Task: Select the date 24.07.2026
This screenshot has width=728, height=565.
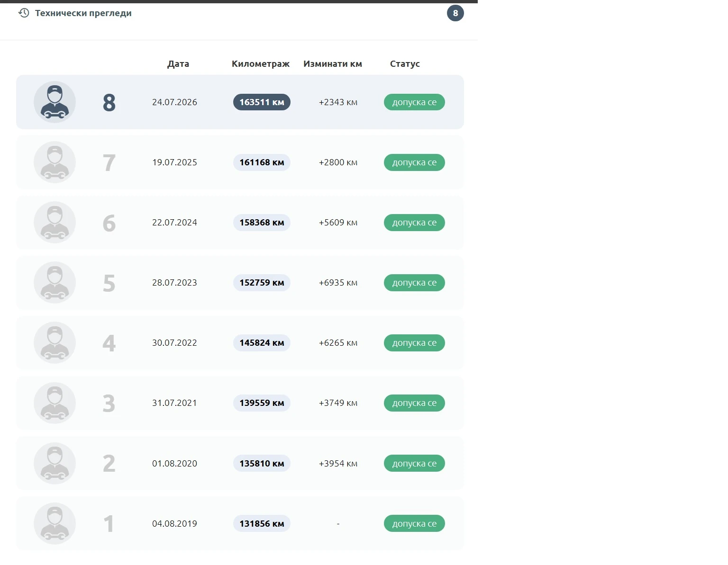Action: (x=174, y=102)
